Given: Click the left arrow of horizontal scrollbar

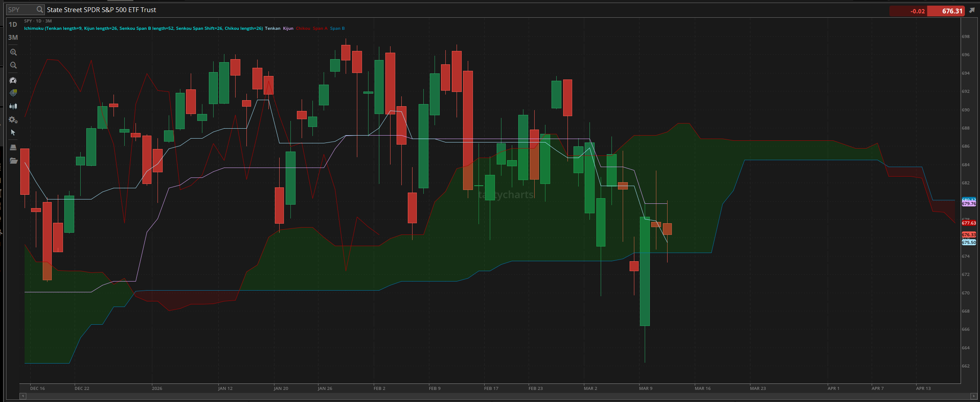Looking at the screenshot, I should (23, 396).
